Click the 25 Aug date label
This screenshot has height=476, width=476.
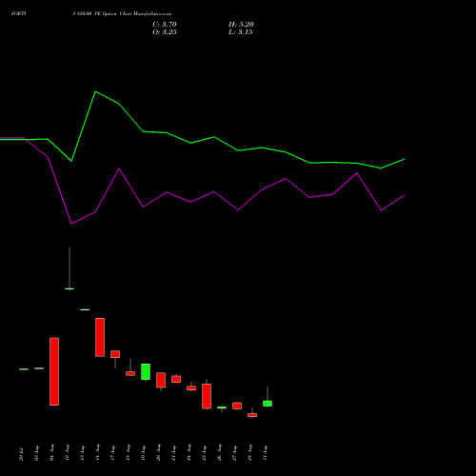pyautogui.click(x=204, y=453)
